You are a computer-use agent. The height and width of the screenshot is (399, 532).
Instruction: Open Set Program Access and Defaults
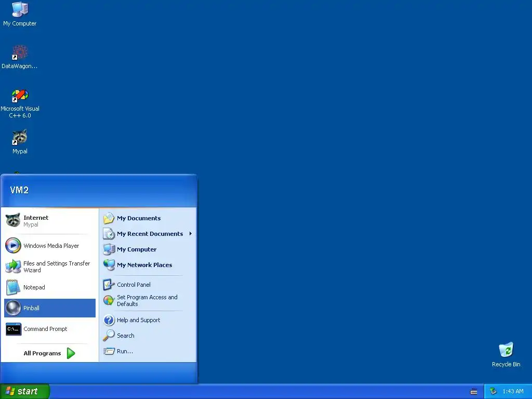(148, 301)
